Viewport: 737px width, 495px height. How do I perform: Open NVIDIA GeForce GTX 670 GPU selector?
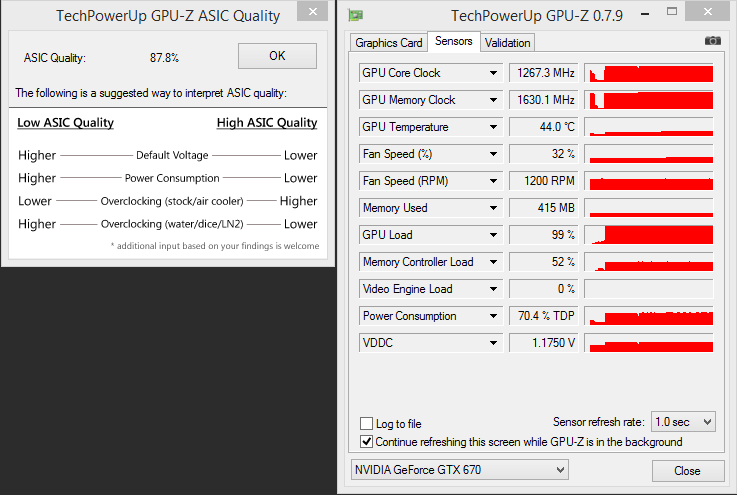[x=460, y=470]
